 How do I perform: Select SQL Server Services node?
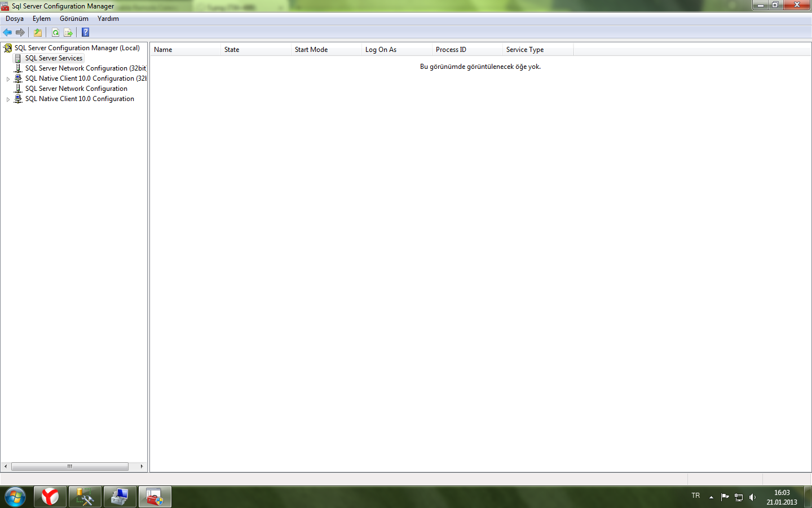pos(54,58)
